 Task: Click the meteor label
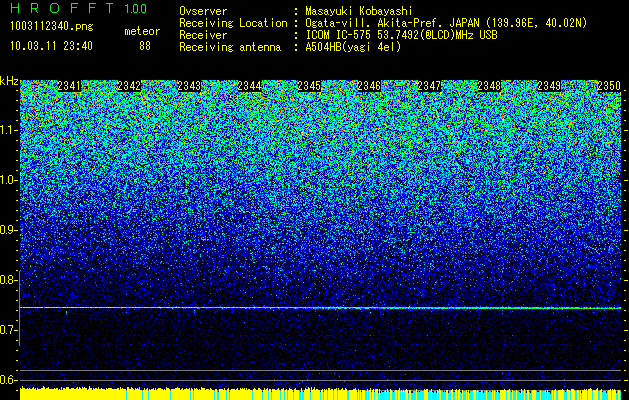click(x=142, y=31)
